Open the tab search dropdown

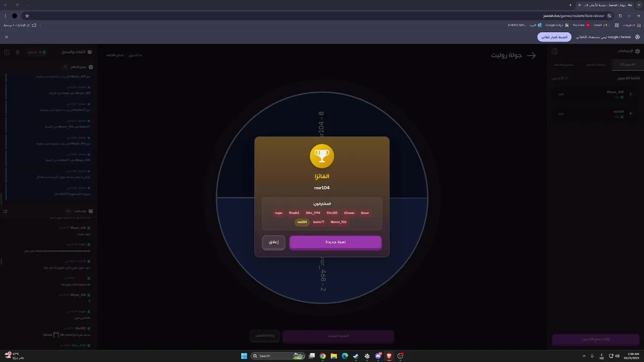point(638,5)
